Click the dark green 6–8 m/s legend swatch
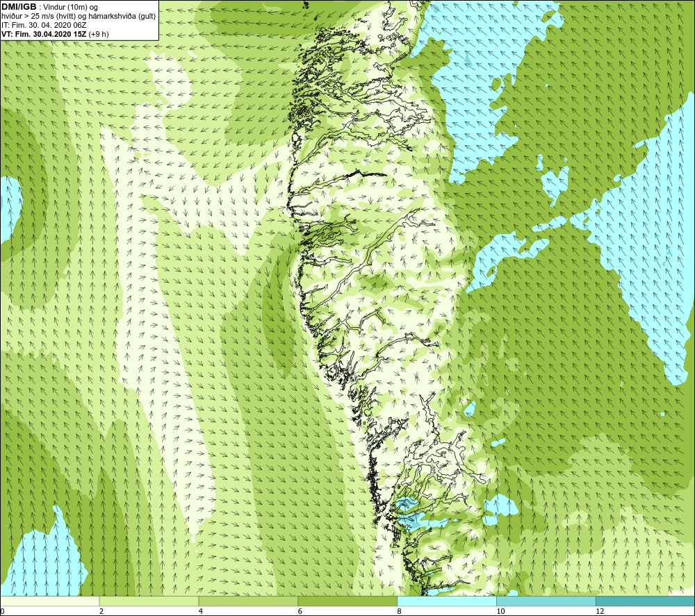Image resolution: width=695 pixels, height=616 pixels. coord(347,601)
